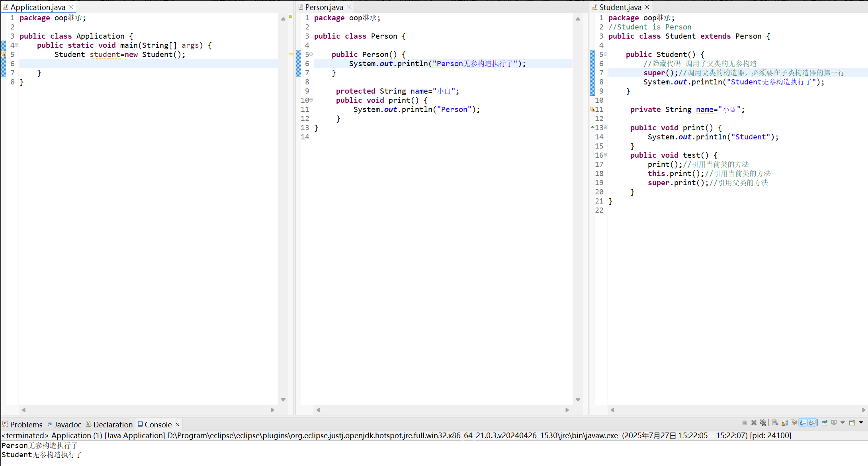This screenshot has width=868, height=466.
Task: Click Remove All Terminated Launches double-X icon
Action: click(x=763, y=423)
